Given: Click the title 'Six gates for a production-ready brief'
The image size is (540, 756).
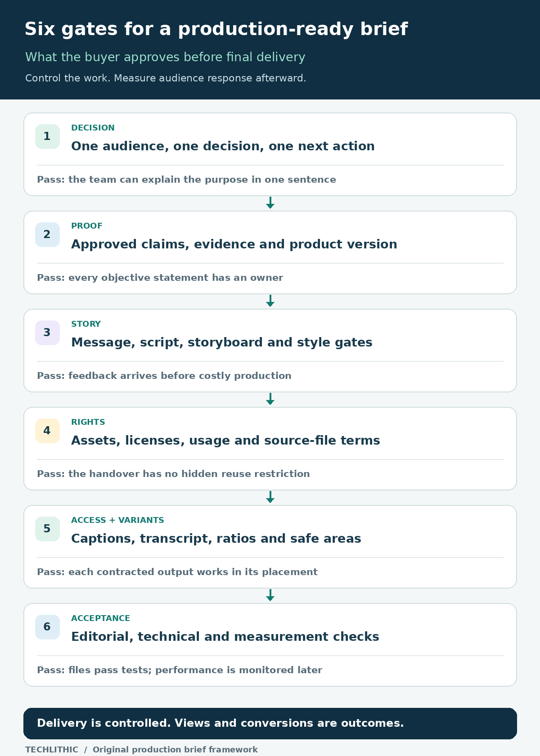Looking at the screenshot, I should (x=216, y=29).
